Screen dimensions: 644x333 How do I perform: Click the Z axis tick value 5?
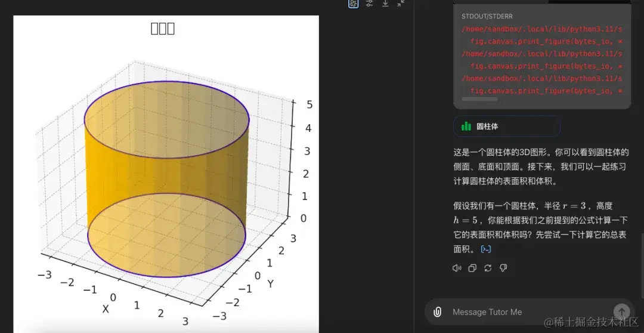click(x=309, y=105)
